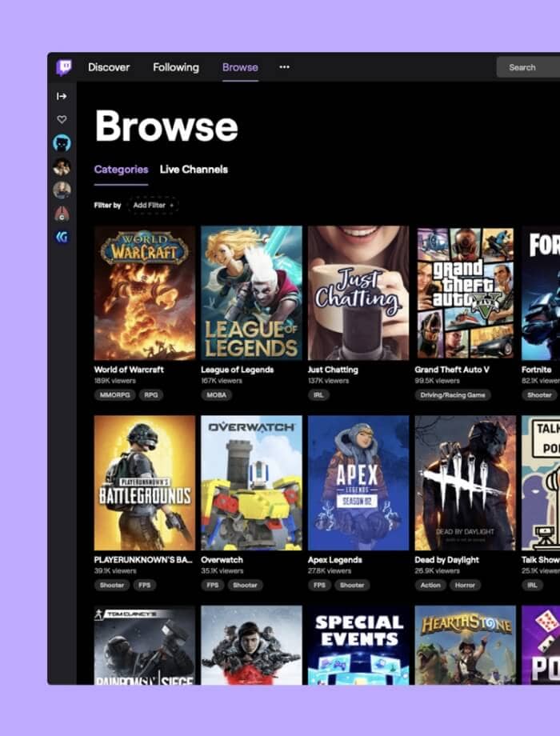The width and height of the screenshot is (560, 736).
Task: Select the Action tag
Action: (x=430, y=585)
